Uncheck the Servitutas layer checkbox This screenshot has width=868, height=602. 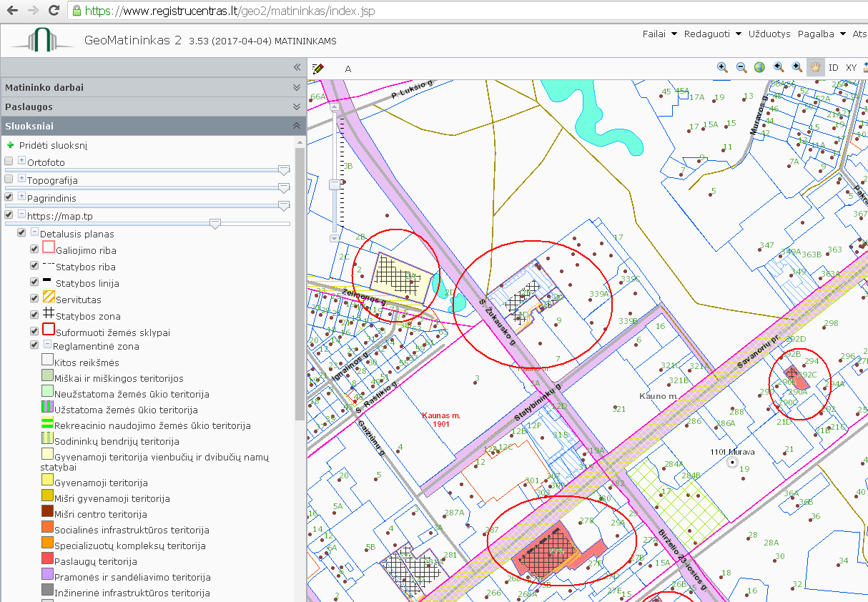[x=34, y=298]
